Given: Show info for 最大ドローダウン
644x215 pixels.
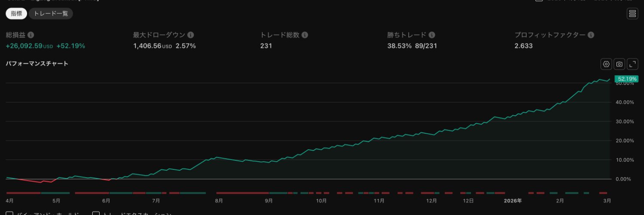Looking at the screenshot, I should pyautogui.click(x=191, y=35).
